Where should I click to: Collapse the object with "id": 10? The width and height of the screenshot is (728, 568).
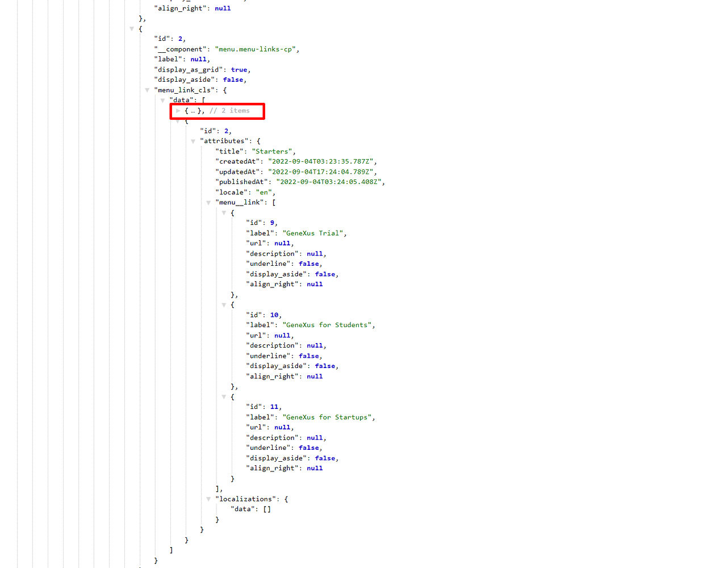tap(224, 304)
